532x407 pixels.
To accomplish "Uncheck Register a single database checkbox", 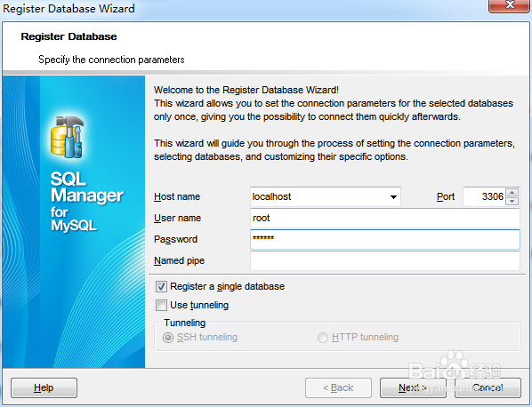I will 162,287.
